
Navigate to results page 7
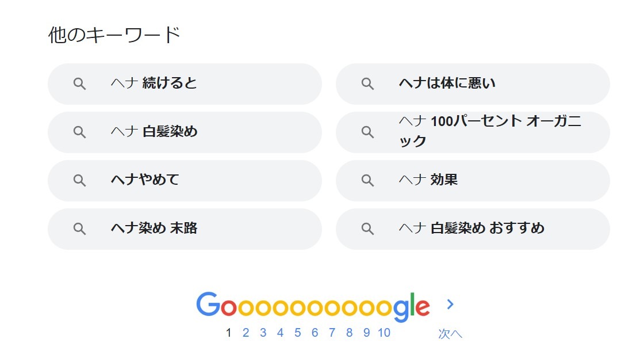pos(332,333)
